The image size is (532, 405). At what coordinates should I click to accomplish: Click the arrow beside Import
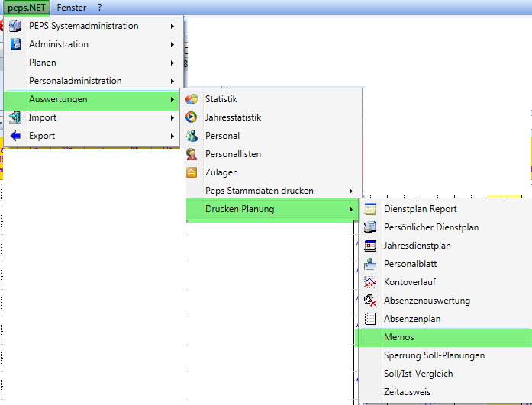pyautogui.click(x=172, y=117)
